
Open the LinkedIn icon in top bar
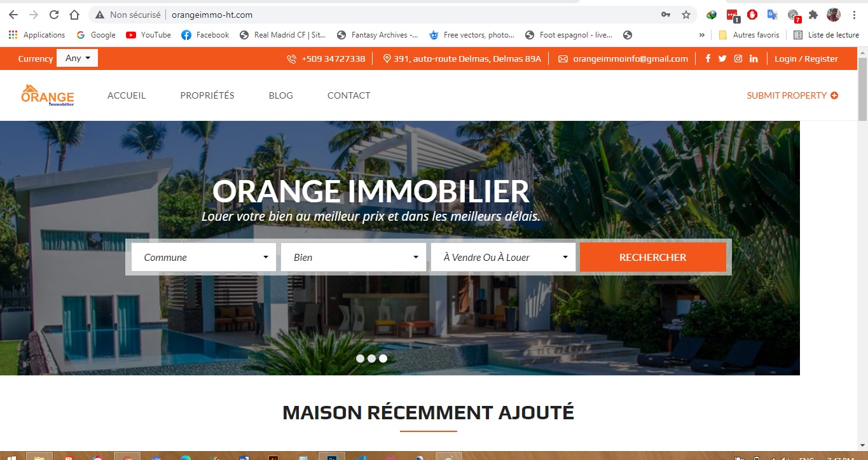(x=754, y=59)
